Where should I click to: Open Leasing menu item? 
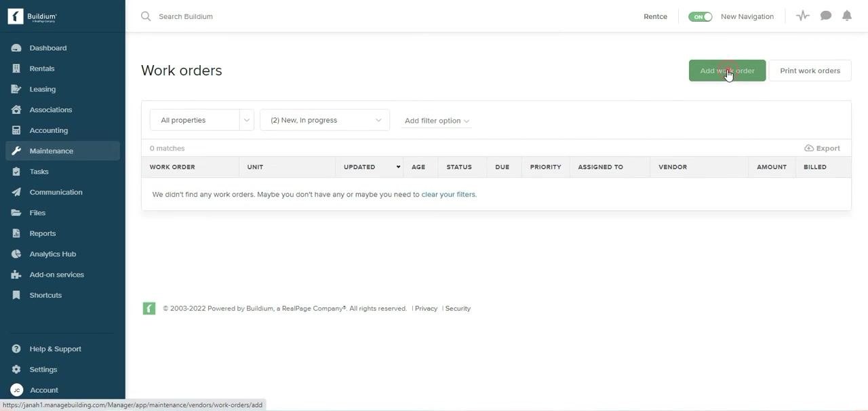(x=43, y=89)
